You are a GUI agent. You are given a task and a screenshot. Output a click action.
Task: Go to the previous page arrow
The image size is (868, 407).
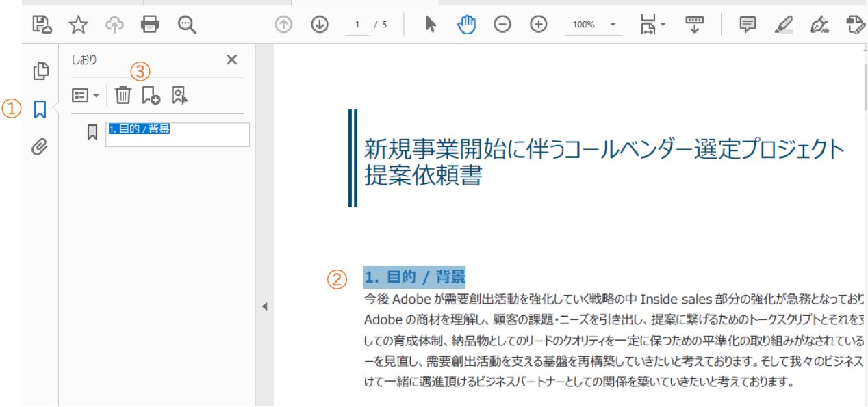(283, 25)
